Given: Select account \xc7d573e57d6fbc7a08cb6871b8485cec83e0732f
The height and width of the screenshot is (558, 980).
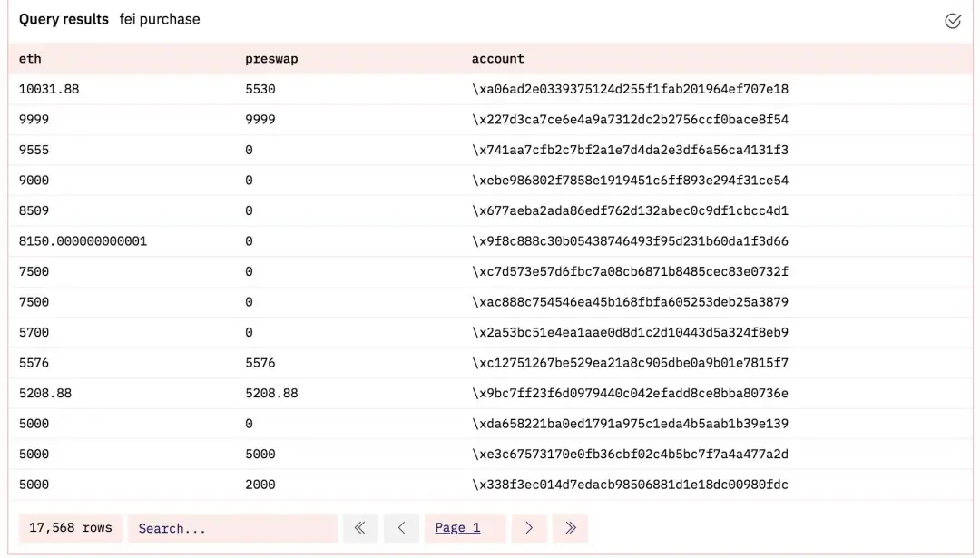Looking at the screenshot, I should click(630, 272).
